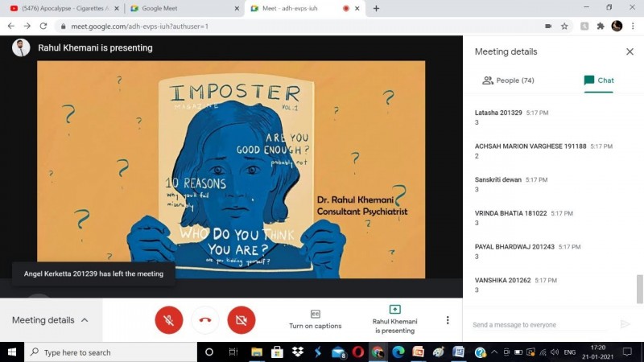
Task: Open Opera browser from taskbar
Action: point(357,352)
